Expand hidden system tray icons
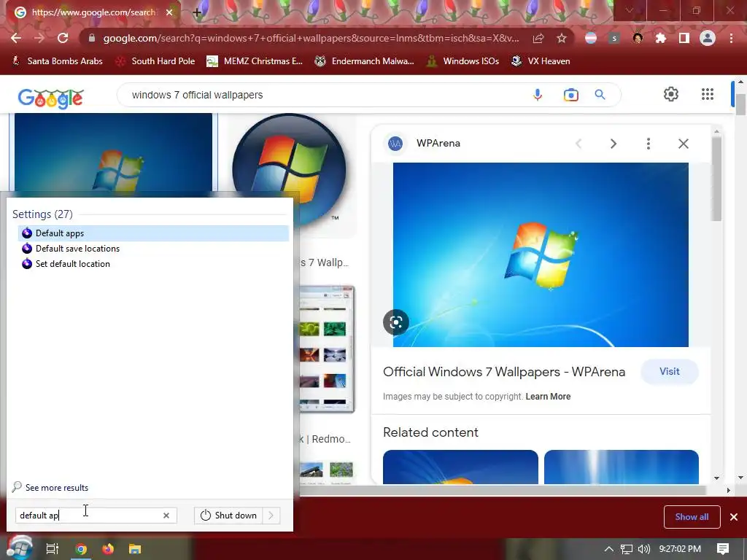This screenshot has height=560, width=747. (609, 549)
